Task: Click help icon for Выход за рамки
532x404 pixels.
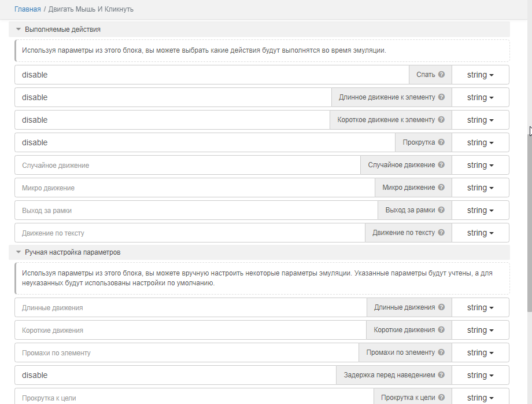Action: coord(441,210)
